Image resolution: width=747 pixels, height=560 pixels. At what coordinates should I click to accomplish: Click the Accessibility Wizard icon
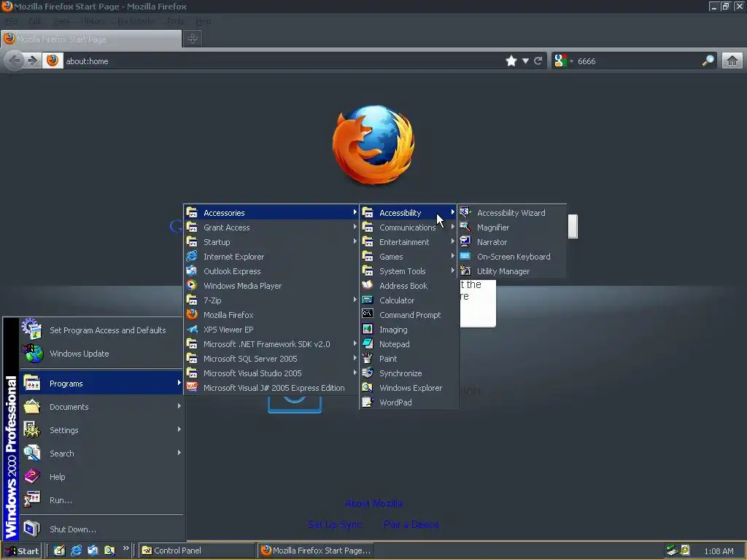465,212
